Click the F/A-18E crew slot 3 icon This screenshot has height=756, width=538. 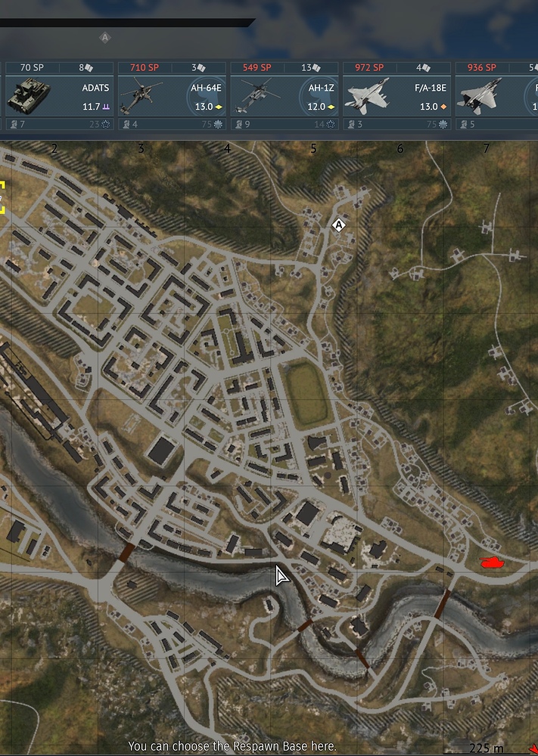355,125
